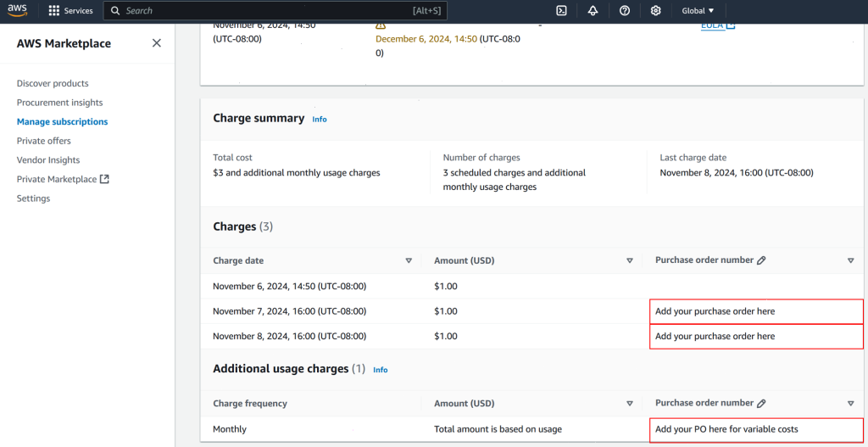The height and width of the screenshot is (447, 868).
Task: Expand the Global region dropdown
Action: pyautogui.click(x=698, y=10)
